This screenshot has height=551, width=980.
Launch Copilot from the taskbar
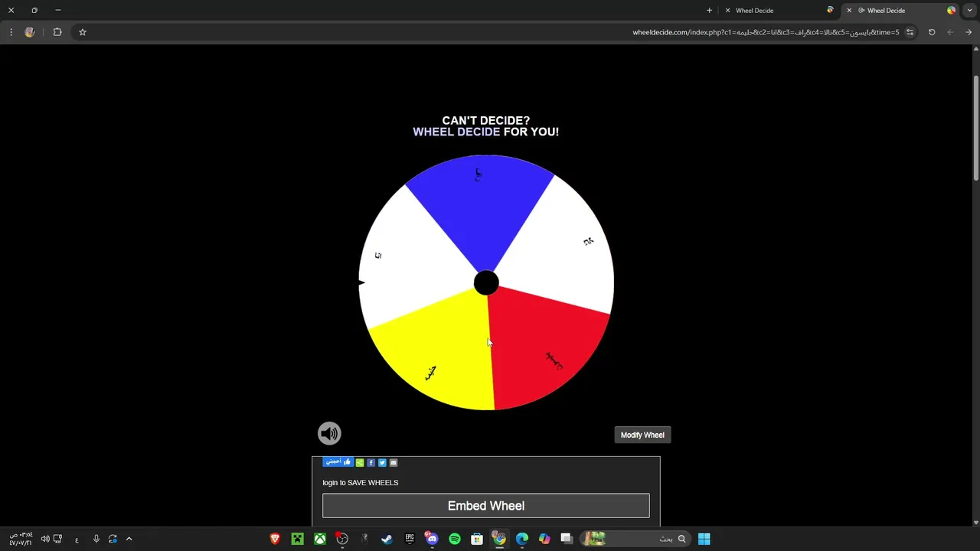tap(544, 539)
